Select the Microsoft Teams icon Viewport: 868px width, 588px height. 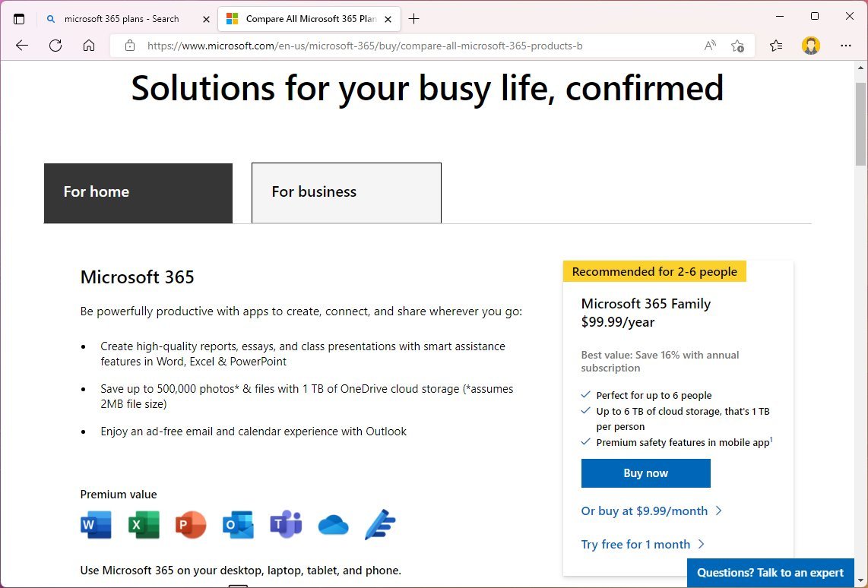[x=286, y=524]
